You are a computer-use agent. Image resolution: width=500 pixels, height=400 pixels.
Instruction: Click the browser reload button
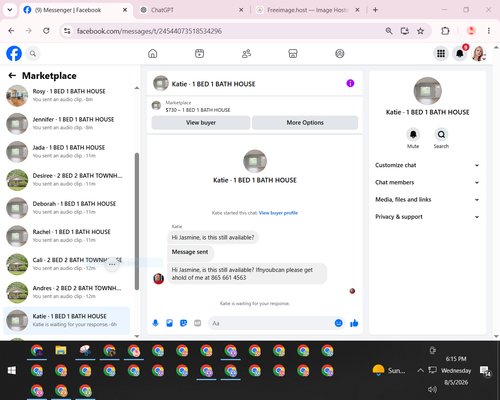[x=46, y=31]
